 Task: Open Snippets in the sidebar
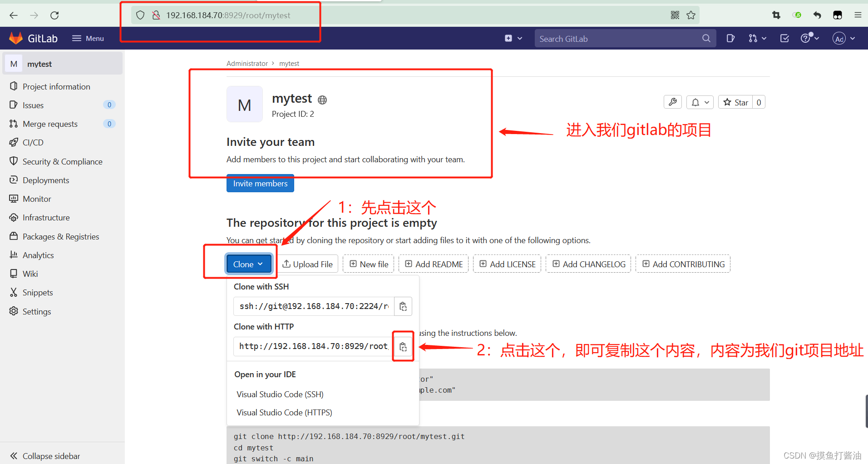pos(38,293)
